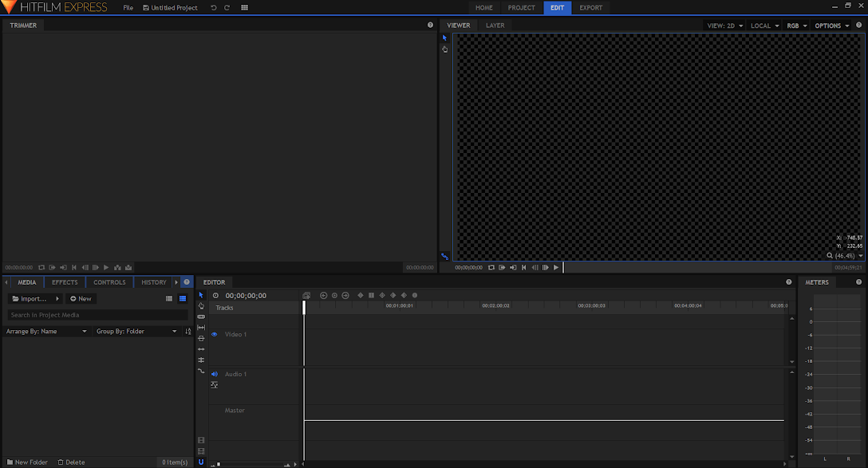
Task: Hide the Video 1 track
Action: tap(214, 335)
